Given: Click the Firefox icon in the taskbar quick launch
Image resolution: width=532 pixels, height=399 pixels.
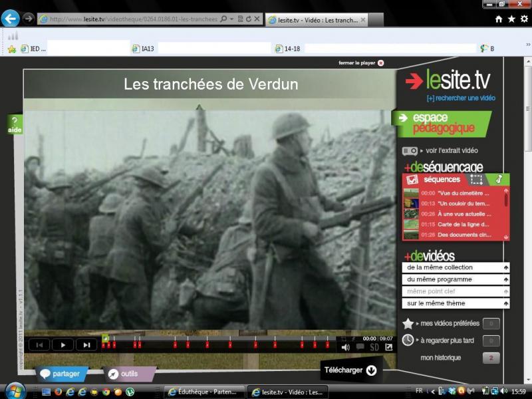Looking at the screenshot, I should (58, 392).
